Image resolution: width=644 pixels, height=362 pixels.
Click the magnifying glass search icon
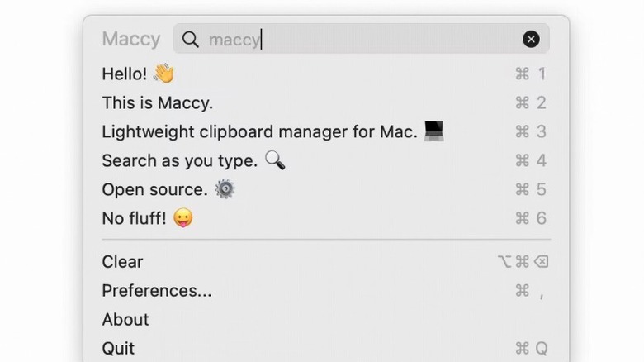point(191,39)
